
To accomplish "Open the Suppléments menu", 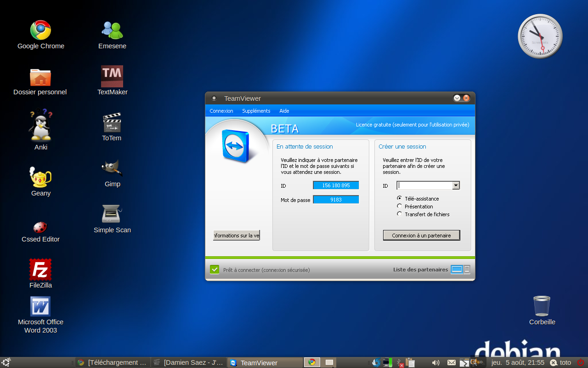I will coord(256,111).
